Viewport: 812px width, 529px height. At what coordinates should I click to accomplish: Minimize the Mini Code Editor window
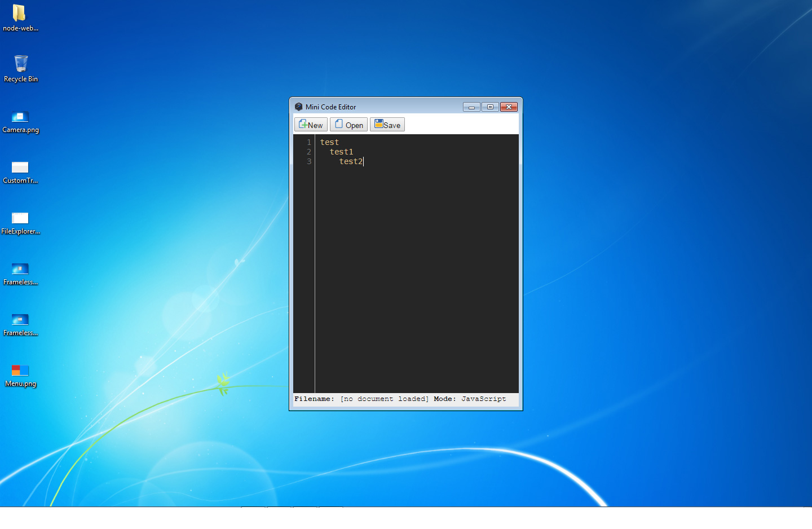tap(471, 107)
